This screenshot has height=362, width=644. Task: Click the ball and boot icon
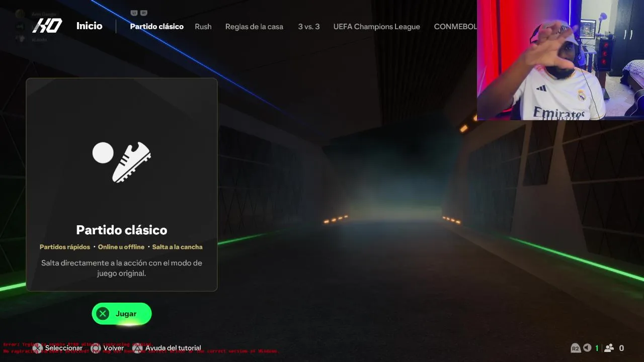point(122,161)
